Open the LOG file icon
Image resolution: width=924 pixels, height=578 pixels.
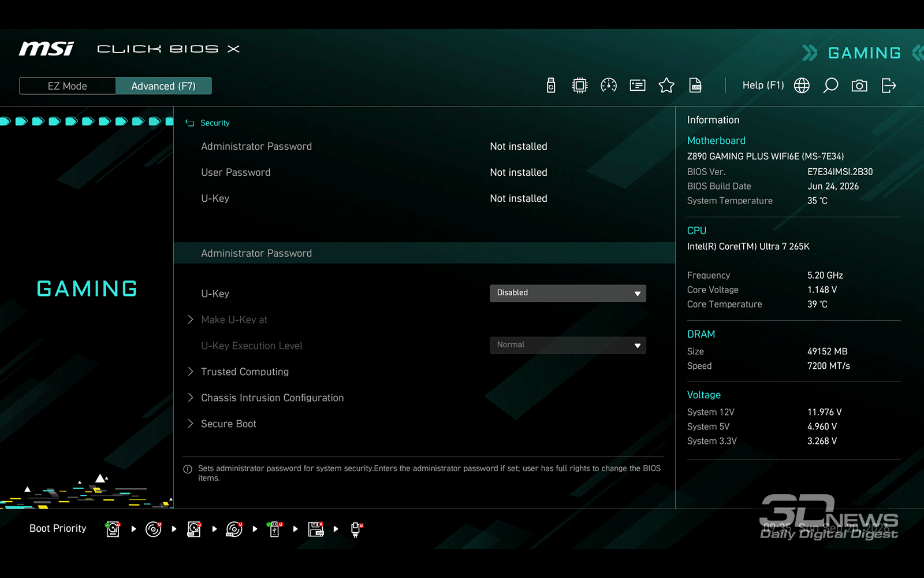695,86
